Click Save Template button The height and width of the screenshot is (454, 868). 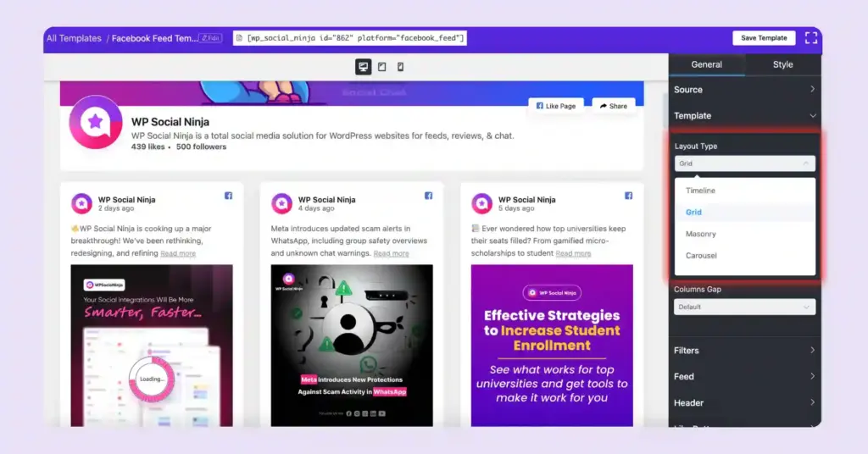(x=764, y=37)
